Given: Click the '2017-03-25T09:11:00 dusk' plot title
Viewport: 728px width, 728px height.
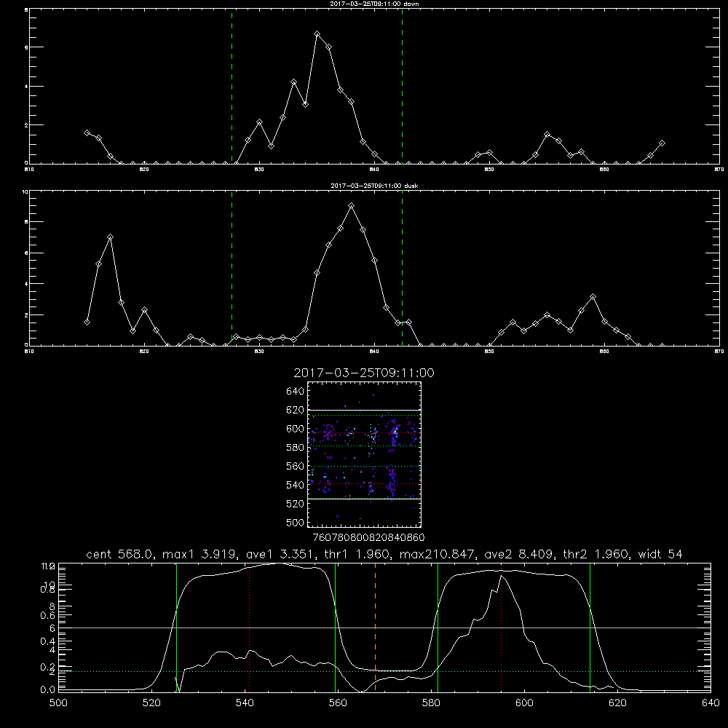Looking at the screenshot, I should 374,186.
